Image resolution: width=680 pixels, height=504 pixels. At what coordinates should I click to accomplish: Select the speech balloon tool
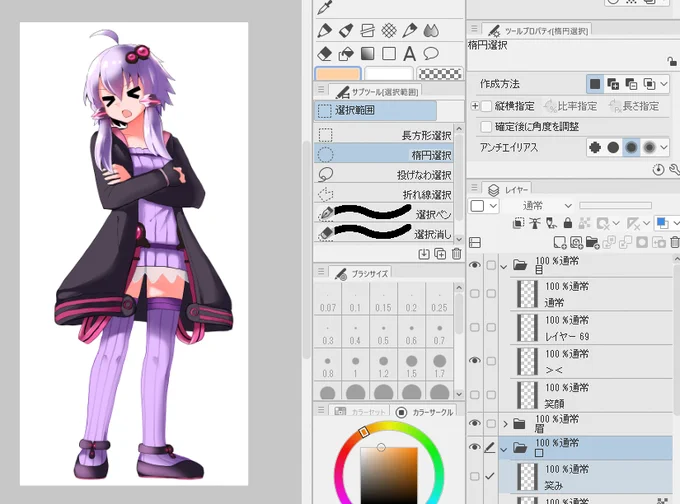(431, 54)
